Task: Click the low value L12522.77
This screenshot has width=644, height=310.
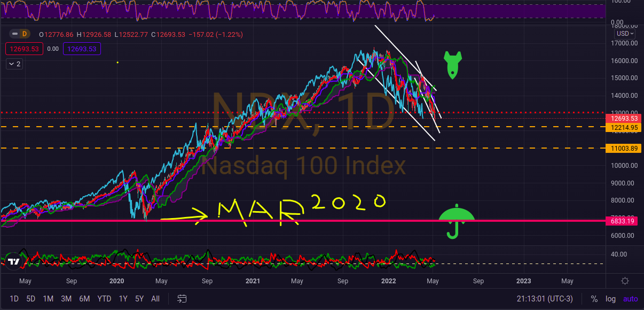Action: point(130,35)
